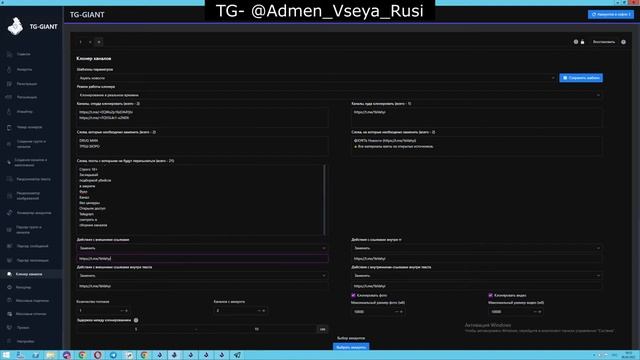Click the blue Сохранить шаблон button

[x=581, y=78]
